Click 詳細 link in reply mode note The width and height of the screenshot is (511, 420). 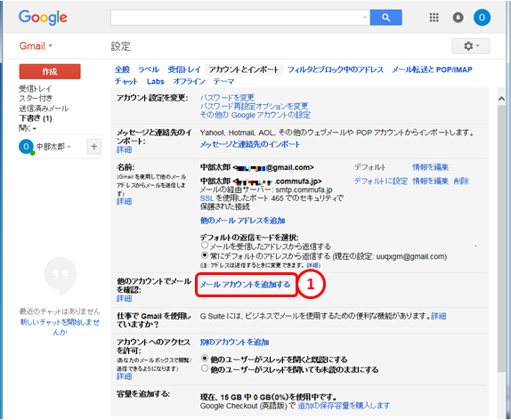(312, 265)
